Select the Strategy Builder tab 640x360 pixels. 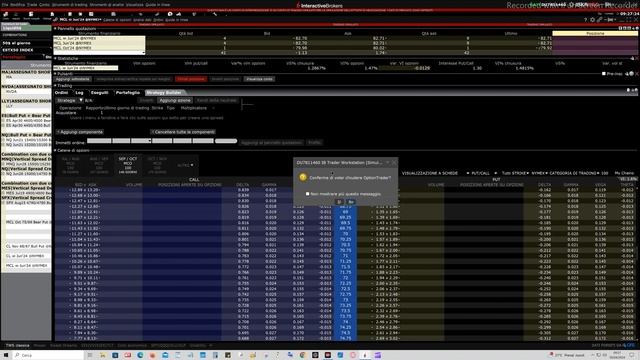point(164,93)
